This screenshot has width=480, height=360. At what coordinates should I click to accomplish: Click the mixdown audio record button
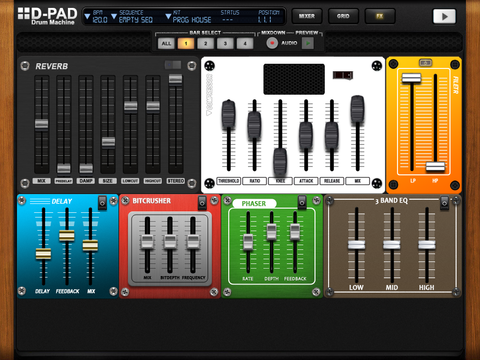pos(272,43)
